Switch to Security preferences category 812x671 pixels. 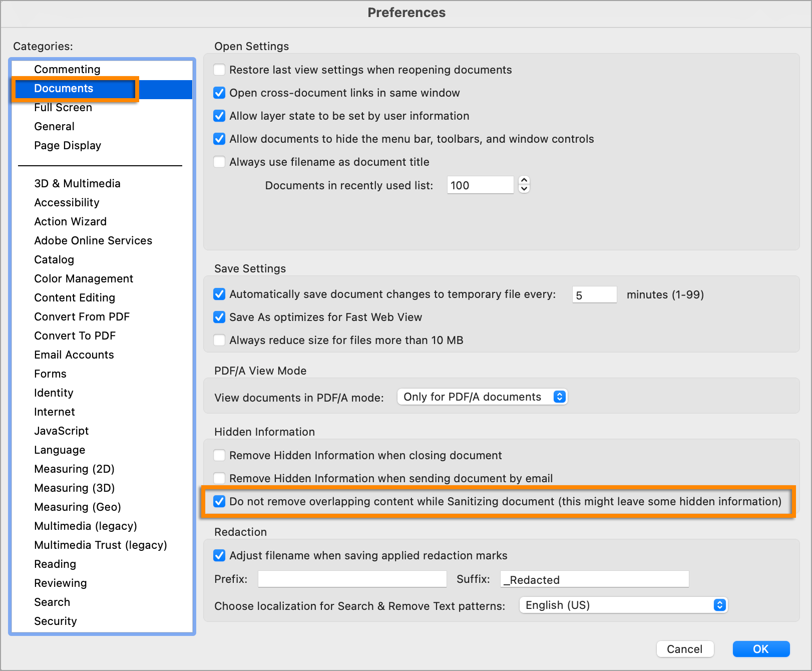[x=56, y=621]
